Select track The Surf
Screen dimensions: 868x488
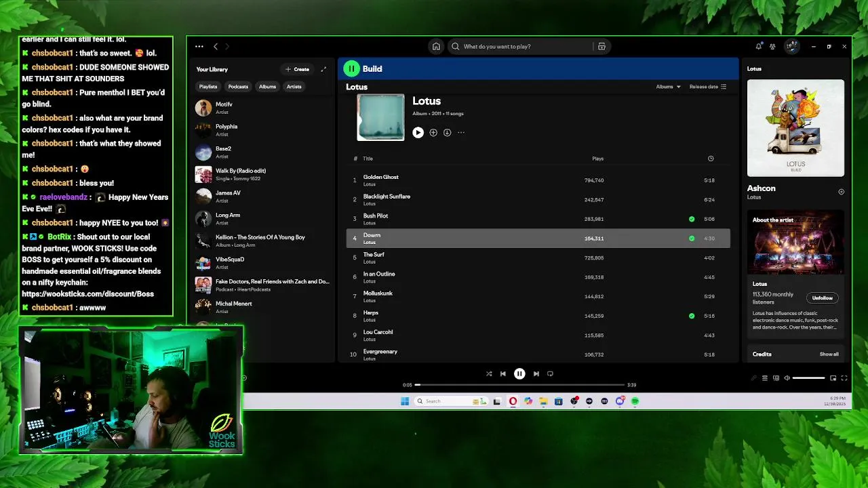click(x=538, y=258)
